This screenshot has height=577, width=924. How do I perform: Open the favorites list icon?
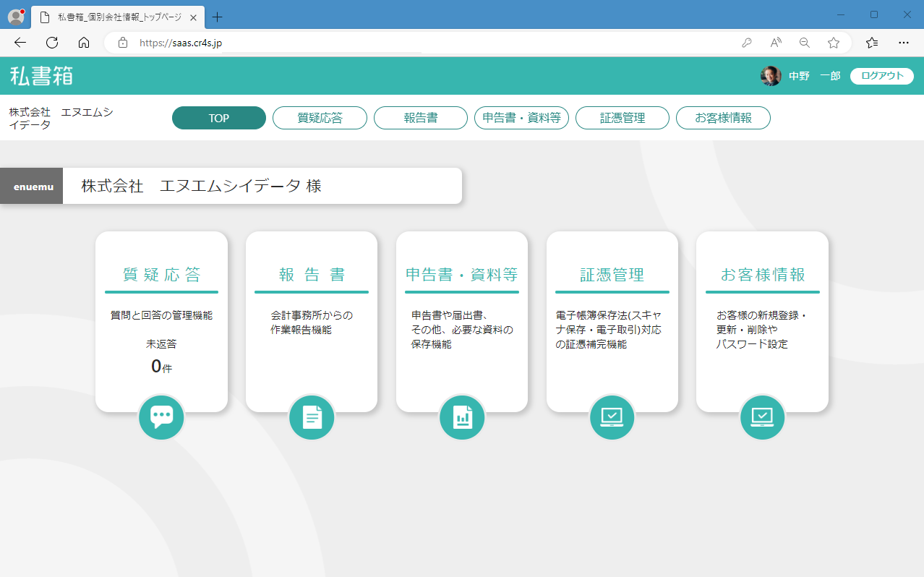pos(872,43)
